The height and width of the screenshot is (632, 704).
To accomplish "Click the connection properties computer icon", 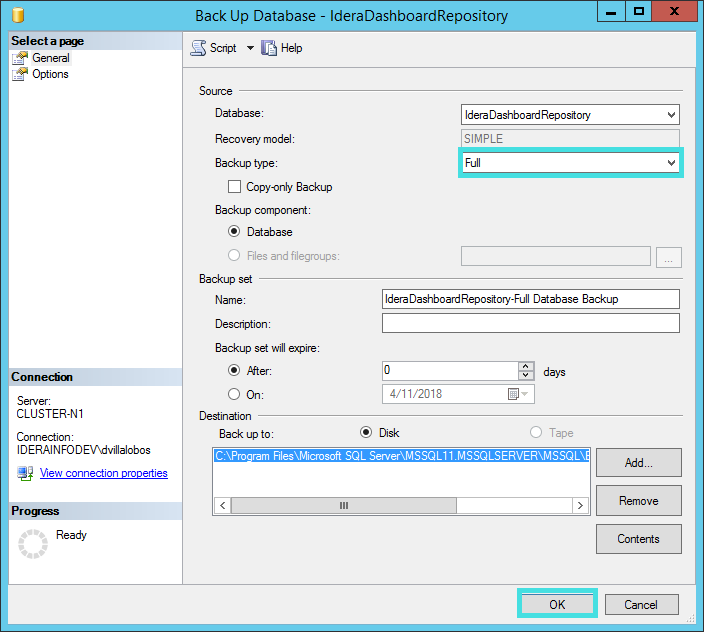I will coord(25,473).
